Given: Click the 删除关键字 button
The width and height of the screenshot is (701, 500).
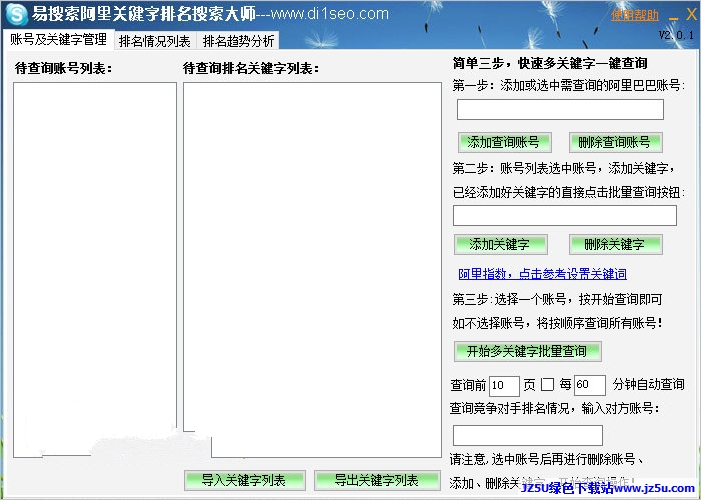Looking at the screenshot, I should click(615, 244).
